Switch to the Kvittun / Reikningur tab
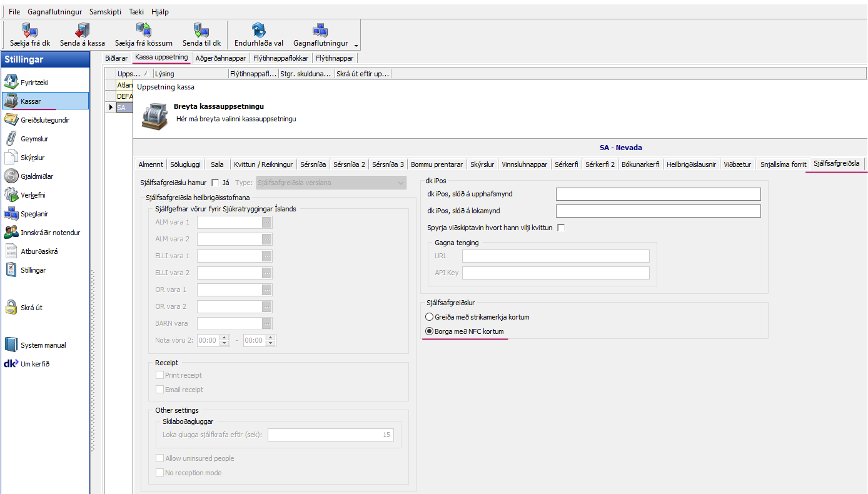Screen dimensions: 868x494 pyautogui.click(x=263, y=164)
